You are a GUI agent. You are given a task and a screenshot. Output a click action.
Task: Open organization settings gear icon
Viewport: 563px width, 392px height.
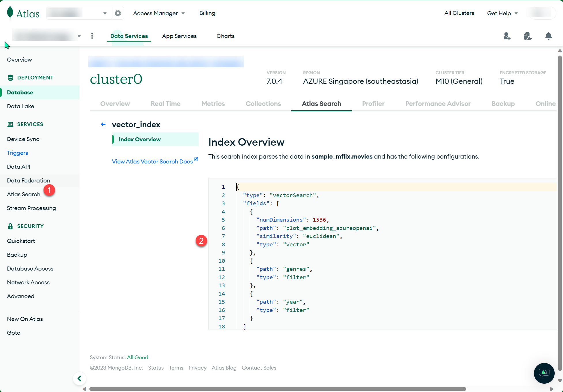118,13
